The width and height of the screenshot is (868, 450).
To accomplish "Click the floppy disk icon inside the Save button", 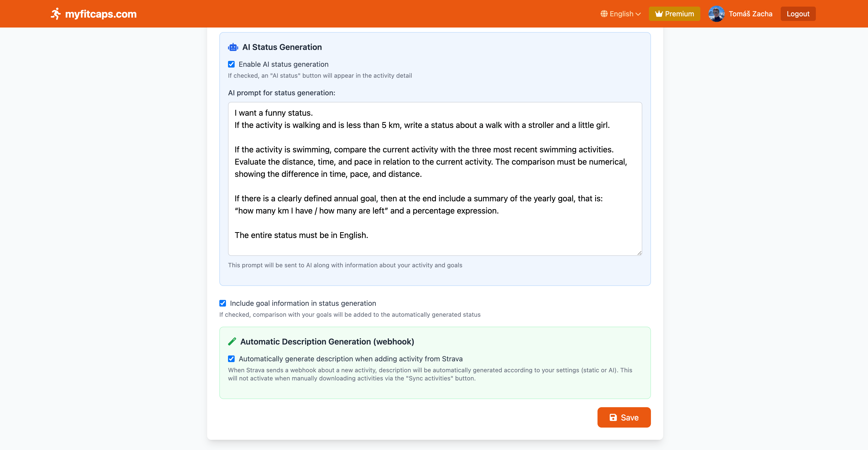I will [613, 417].
